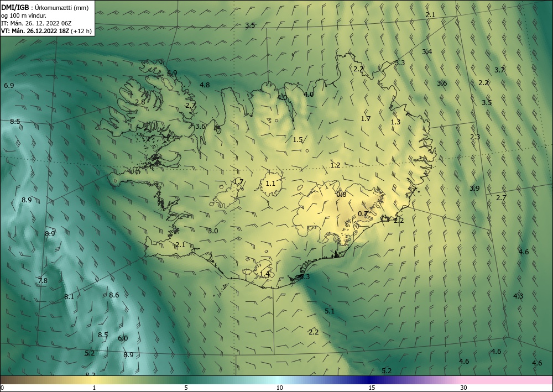Screen dimensions: 553x392
Task: Click the 1.2 value on the map
Action: pos(335,165)
